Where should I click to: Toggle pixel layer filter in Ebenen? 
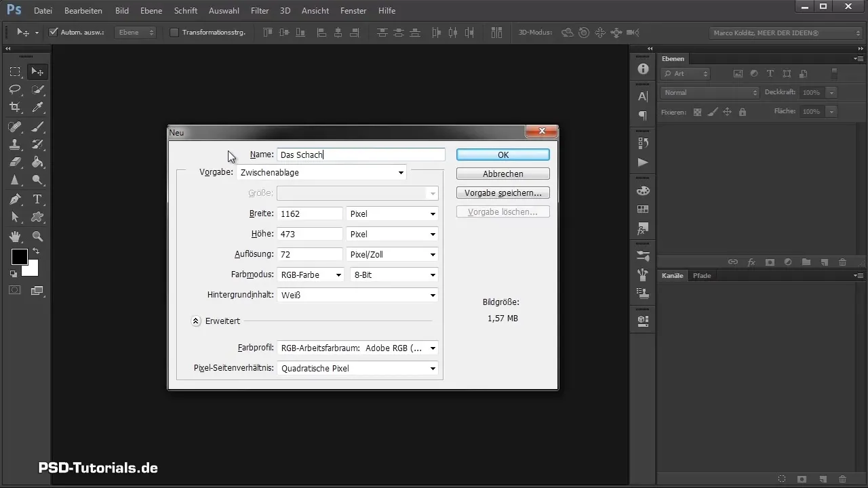pyautogui.click(x=738, y=74)
